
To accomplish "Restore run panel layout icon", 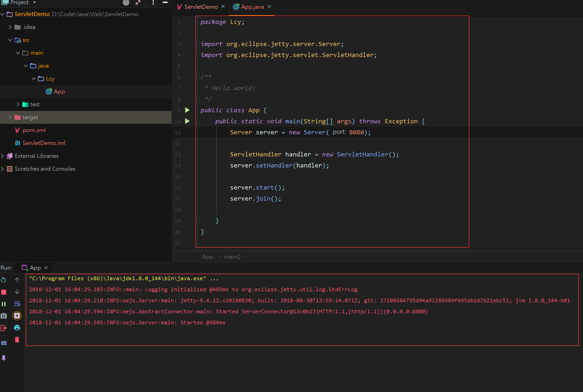I will tap(4, 343).
